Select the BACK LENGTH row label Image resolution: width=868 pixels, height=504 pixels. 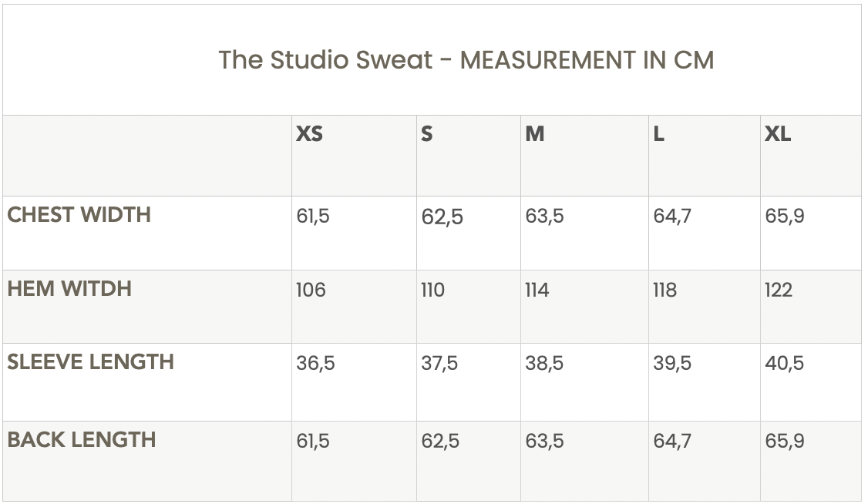tap(82, 440)
